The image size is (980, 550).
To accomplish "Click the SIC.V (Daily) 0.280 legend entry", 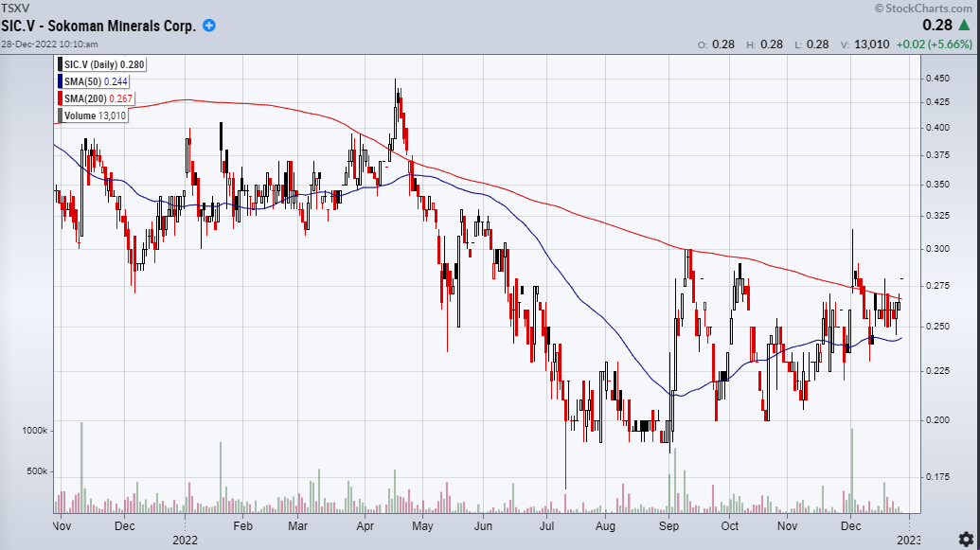I will click(x=102, y=64).
